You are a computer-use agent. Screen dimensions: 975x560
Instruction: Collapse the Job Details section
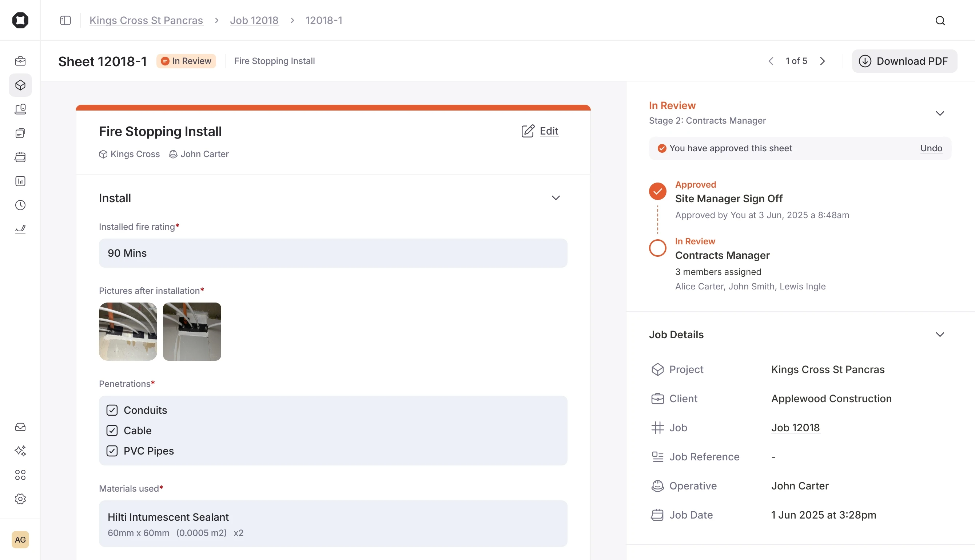click(x=940, y=334)
